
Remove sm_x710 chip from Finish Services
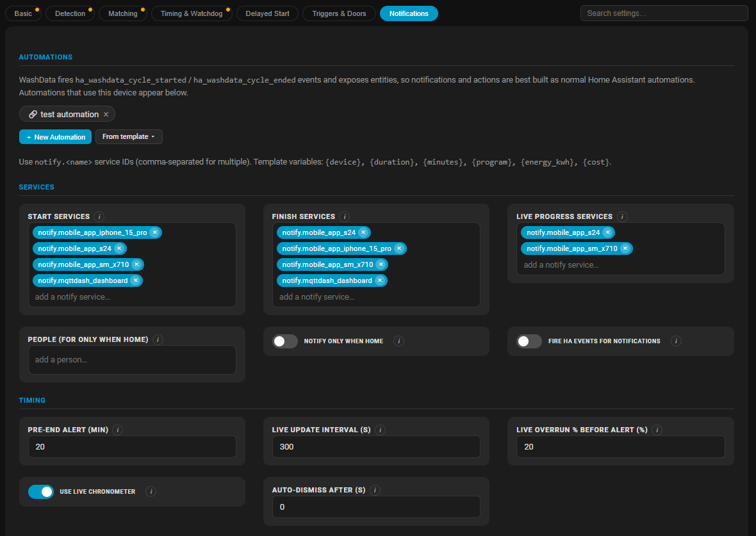pos(381,264)
